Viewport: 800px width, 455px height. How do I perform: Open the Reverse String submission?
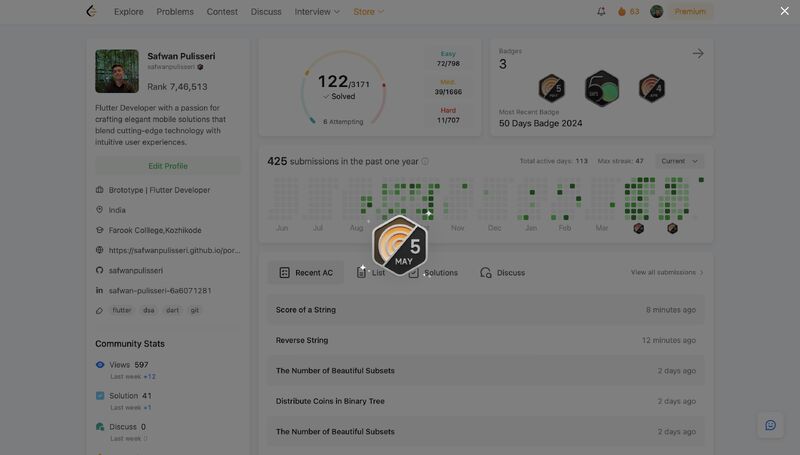click(486, 340)
